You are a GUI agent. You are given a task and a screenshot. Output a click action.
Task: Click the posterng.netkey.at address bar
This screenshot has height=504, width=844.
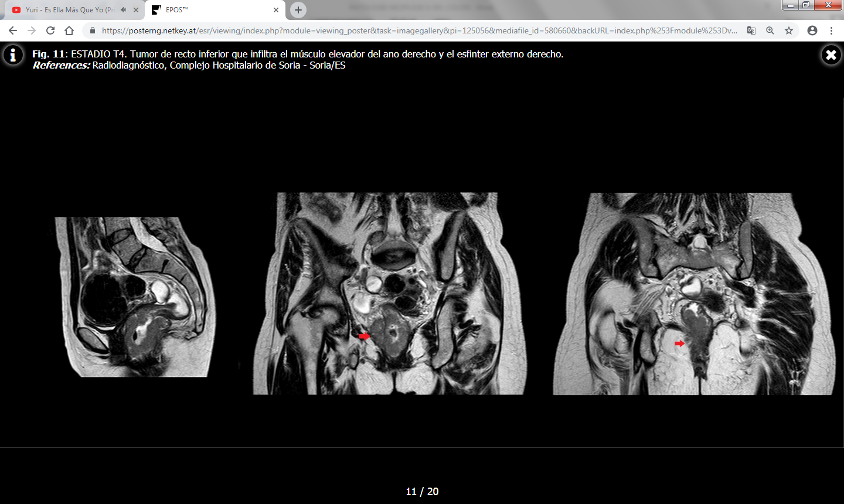point(419,30)
